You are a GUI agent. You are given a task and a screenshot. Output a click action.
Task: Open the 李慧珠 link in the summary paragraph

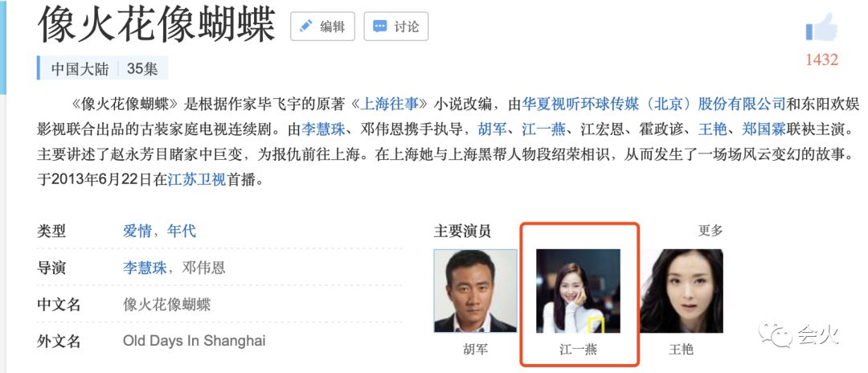323,130
